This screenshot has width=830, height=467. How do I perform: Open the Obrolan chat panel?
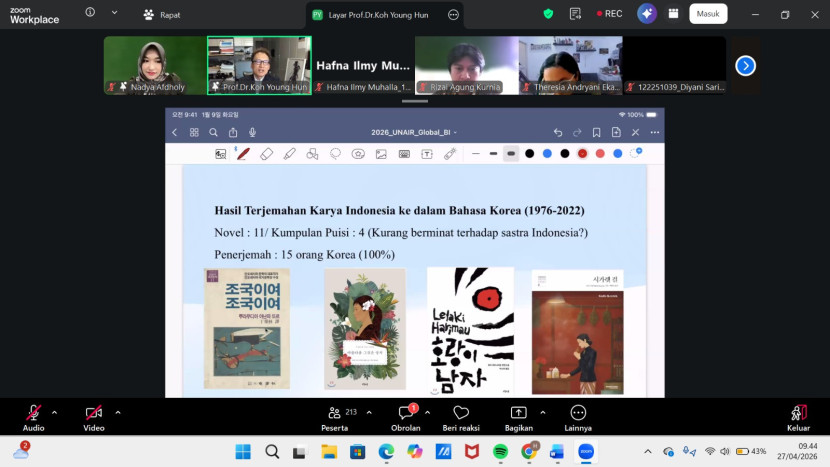click(405, 417)
